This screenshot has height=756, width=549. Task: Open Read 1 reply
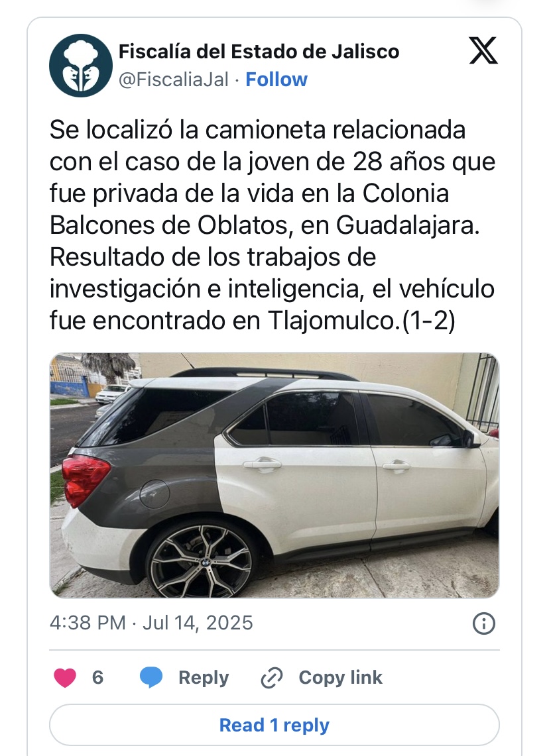[x=274, y=725]
